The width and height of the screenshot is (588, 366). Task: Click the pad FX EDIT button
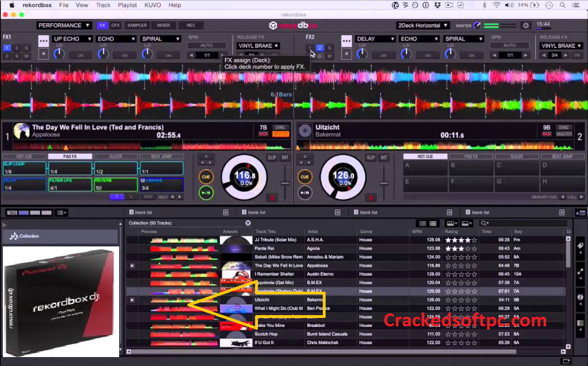click(x=148, y=197)
